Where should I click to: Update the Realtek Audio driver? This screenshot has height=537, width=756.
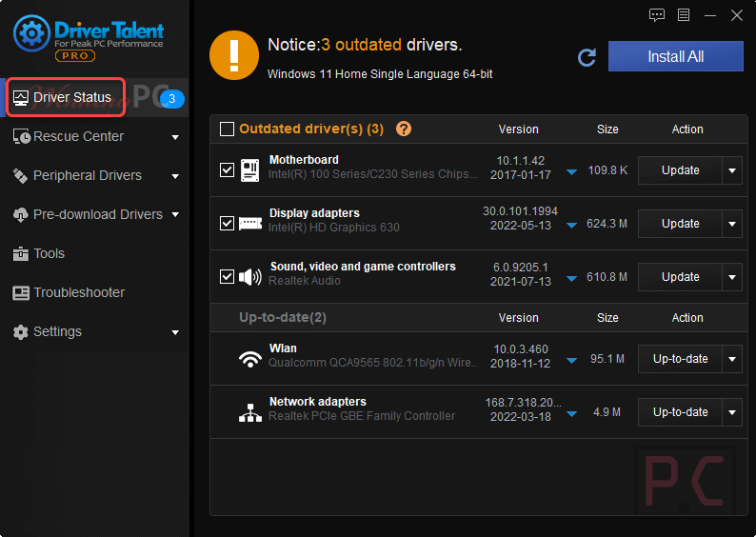coord(680,277)
